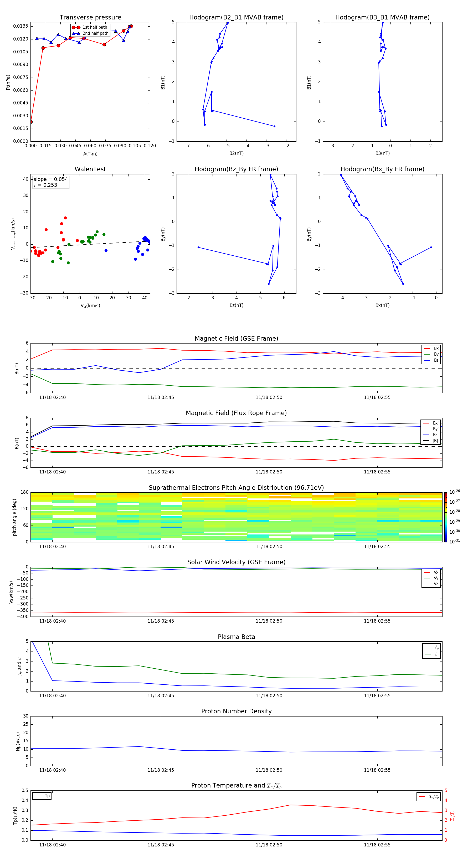Select the βp entry in the Plasma Beta legend
Screen dimensions: 473x868
pyautogui.click(x=431, y=647)
